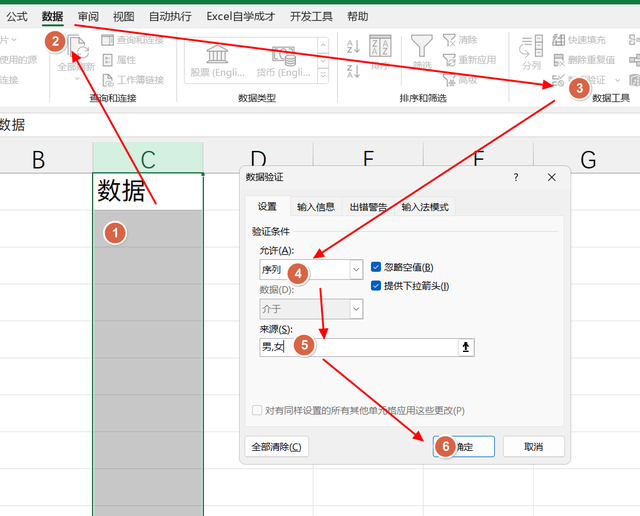Click 全部清除(C) button
The image size is (640, 516).
click(x=276, y=447)
